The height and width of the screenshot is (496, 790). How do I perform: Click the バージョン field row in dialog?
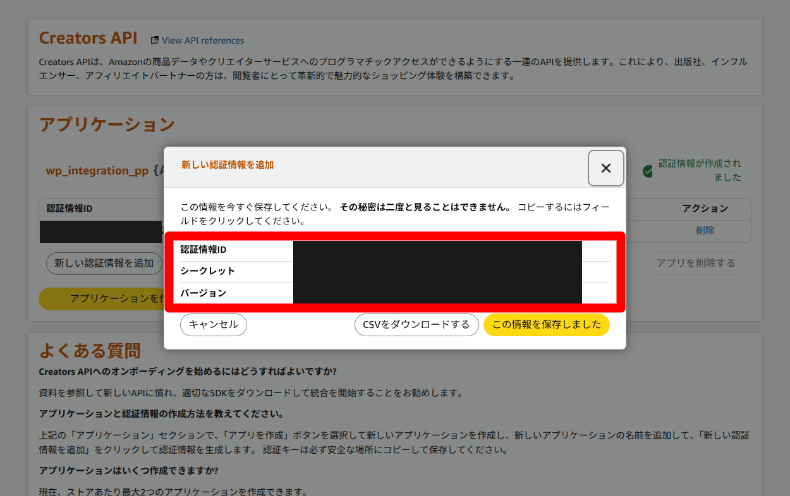394,293
